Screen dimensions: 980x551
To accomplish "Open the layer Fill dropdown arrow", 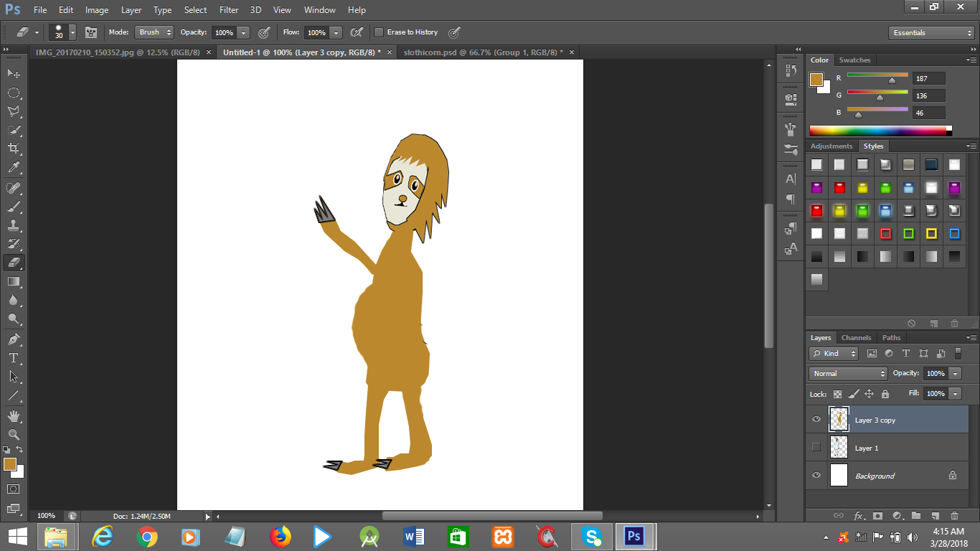I will 955,394.
